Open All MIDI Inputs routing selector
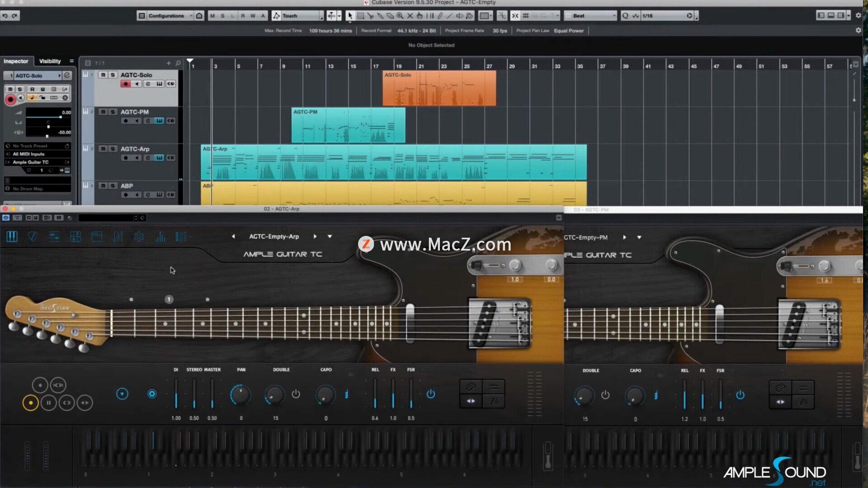 [37, 154]
